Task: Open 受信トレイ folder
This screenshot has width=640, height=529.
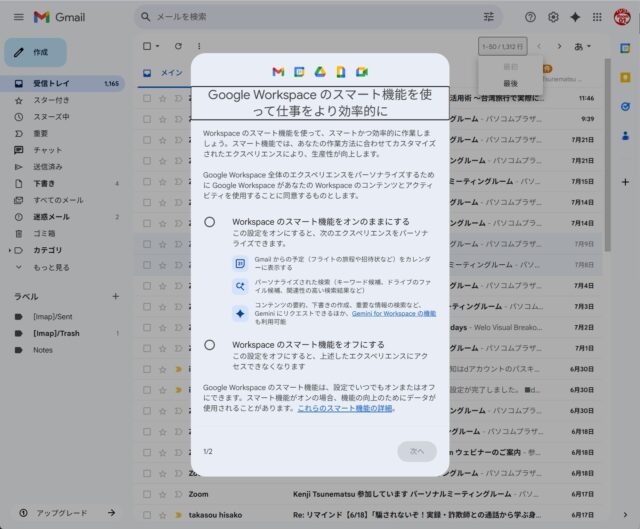Action: [x=63, y=83]
